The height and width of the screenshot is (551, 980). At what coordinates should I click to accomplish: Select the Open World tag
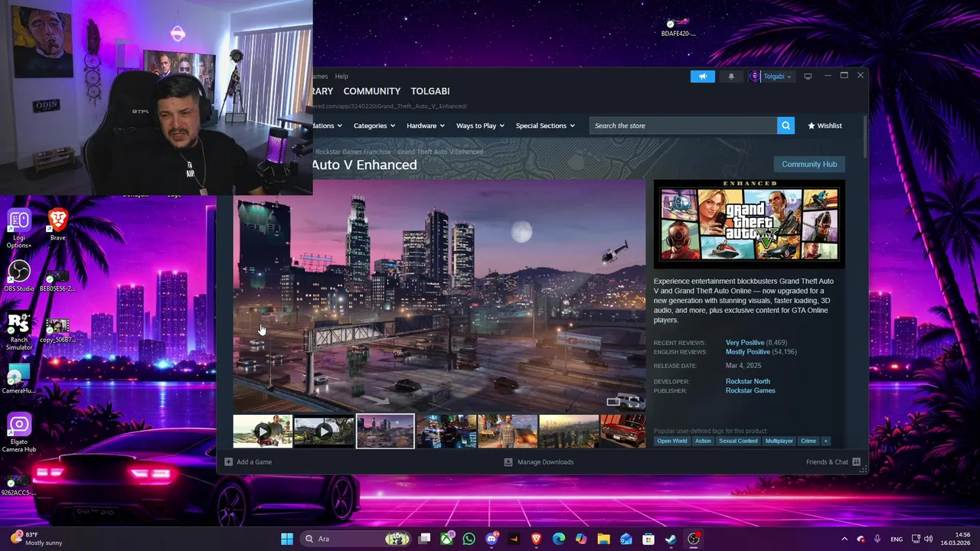coord(672,441)
